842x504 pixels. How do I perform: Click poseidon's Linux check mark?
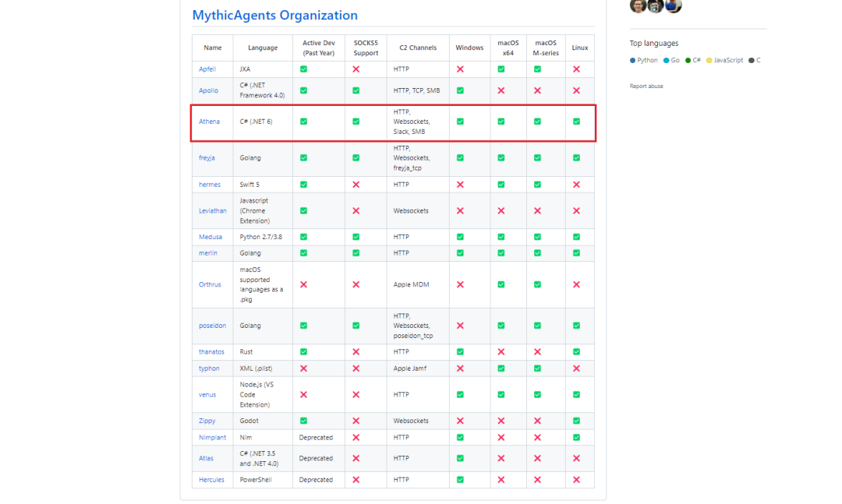click(x=576, y=326)
